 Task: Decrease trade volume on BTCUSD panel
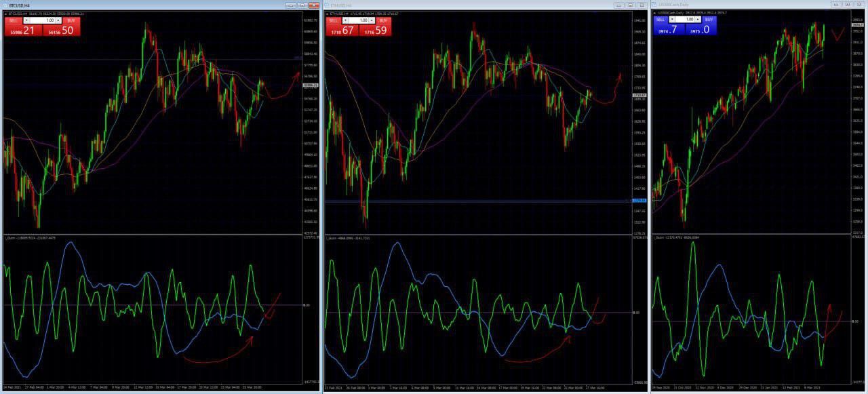(x=26, y=20)
